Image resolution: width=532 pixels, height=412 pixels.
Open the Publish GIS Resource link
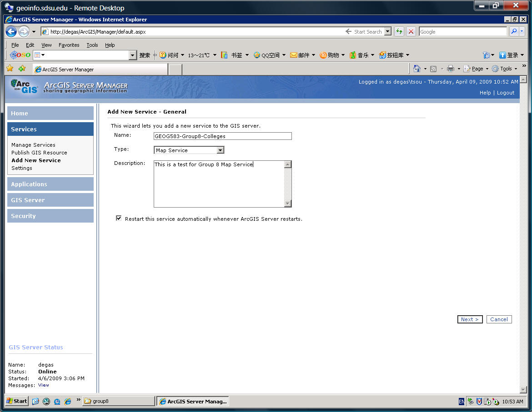coord(39,153)
